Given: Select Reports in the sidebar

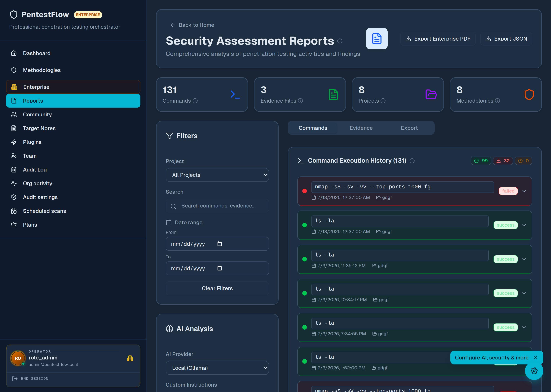Looking at the screenshot, I should tap(73, 101).
